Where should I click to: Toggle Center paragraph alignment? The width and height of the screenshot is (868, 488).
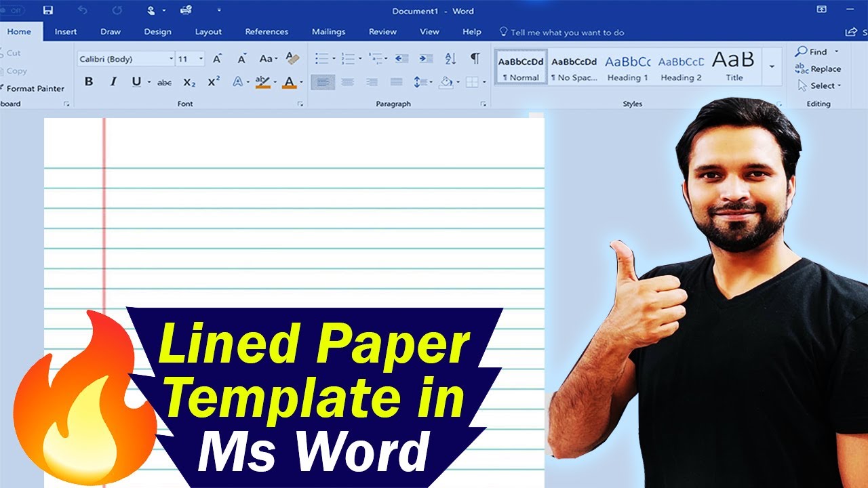[x=348, y=82]
